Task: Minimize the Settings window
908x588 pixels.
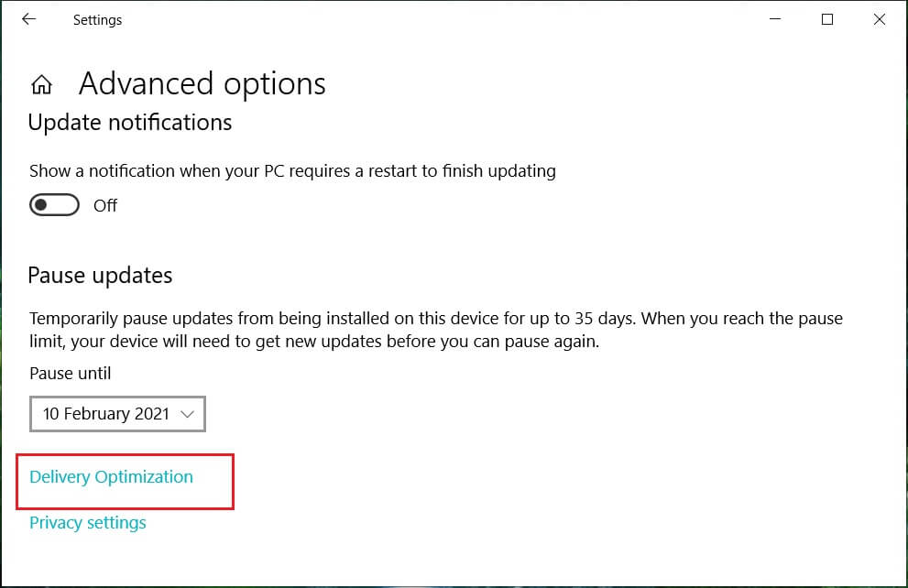Action: [776, 19]
